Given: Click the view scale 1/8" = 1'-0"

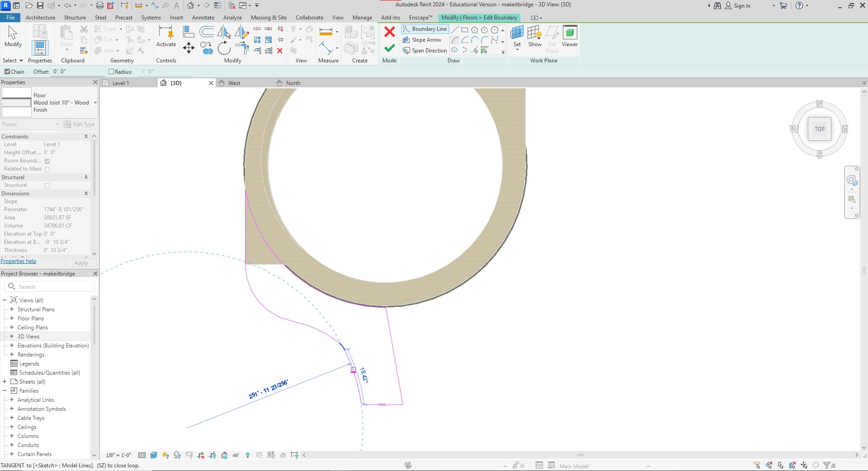Looking at the screenshot, I should click(x=118, y=455).
